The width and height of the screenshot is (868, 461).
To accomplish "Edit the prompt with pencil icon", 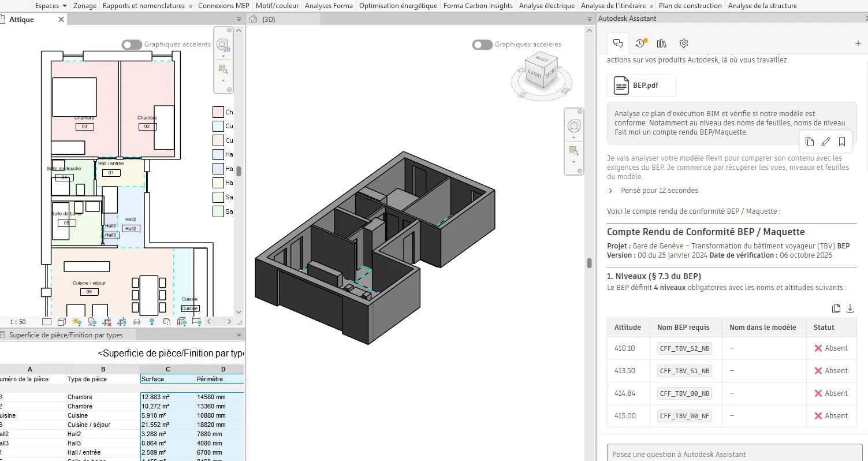I will [x=826, y=142].
